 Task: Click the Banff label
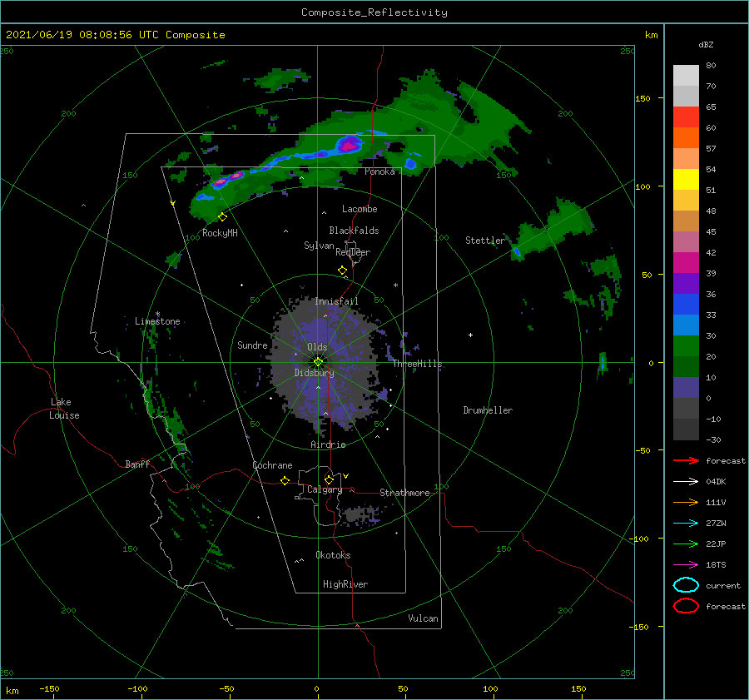[137, 464]
